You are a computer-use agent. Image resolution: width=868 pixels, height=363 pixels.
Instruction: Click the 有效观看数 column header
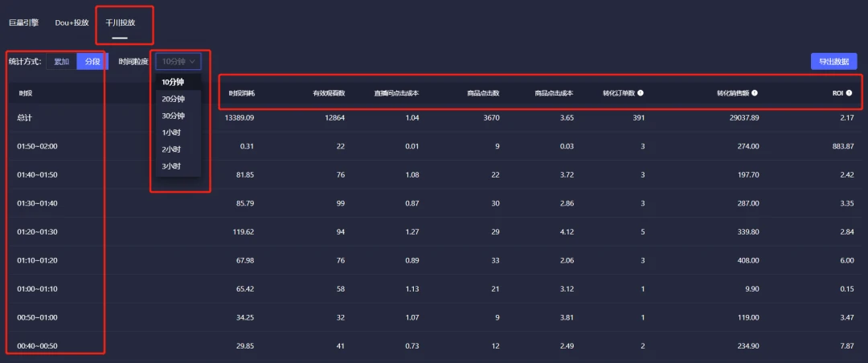click(x=329, y=93)
